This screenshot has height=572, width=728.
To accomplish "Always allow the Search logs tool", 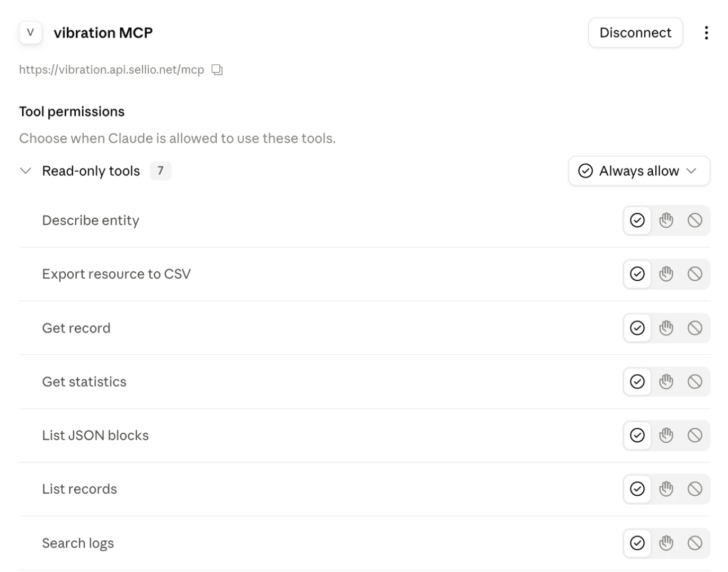I will (x=637, y=543).
